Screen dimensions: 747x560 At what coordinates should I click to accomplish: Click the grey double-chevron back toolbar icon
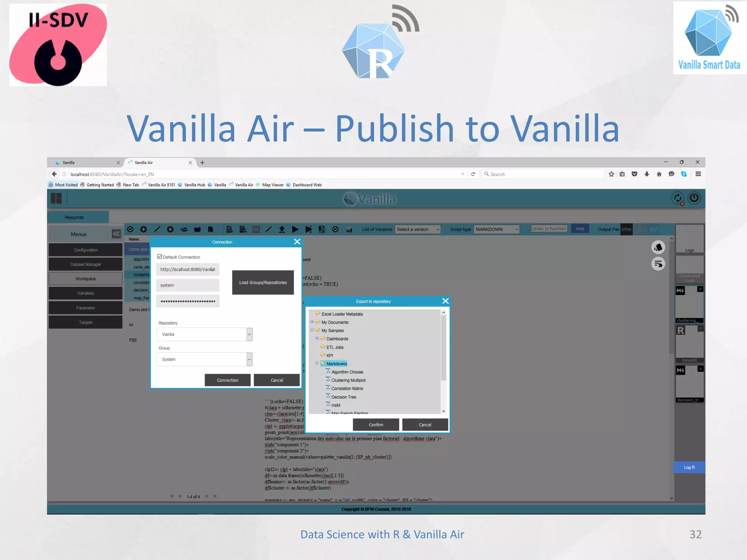(x=256, y=229)
